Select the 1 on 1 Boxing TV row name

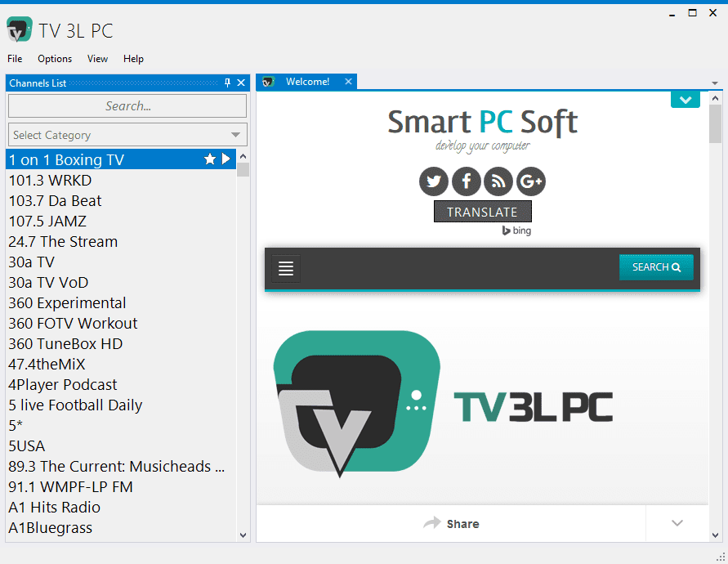[66, 160]
